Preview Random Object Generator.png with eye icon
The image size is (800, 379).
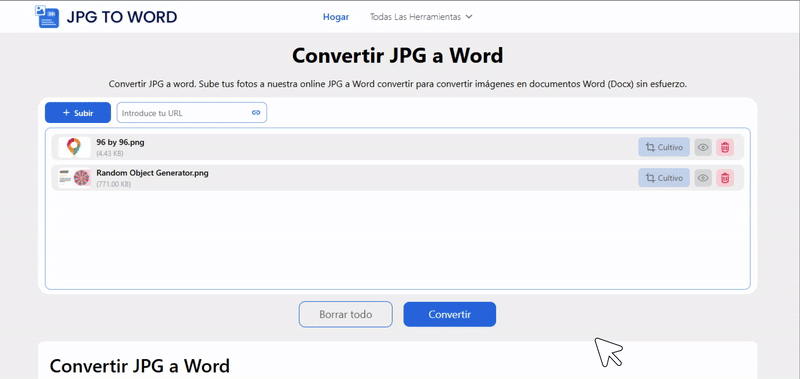point(703,178)
